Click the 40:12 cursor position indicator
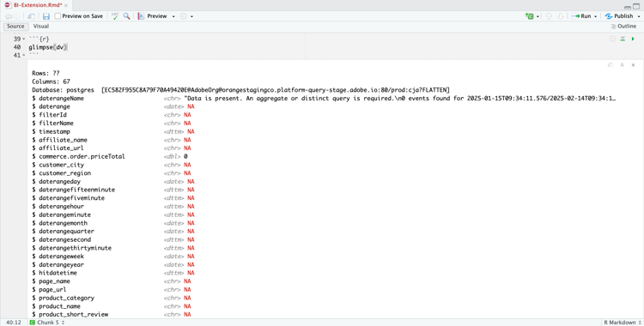 14,323
